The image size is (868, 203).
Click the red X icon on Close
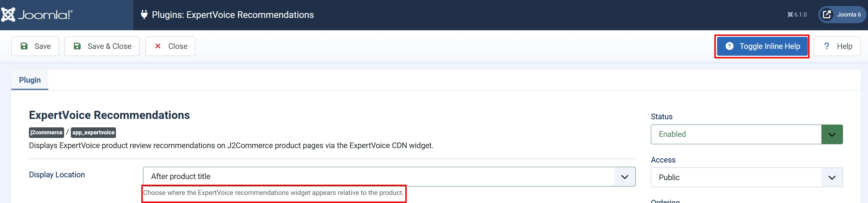pyautogui.click(x=158, y=46)
